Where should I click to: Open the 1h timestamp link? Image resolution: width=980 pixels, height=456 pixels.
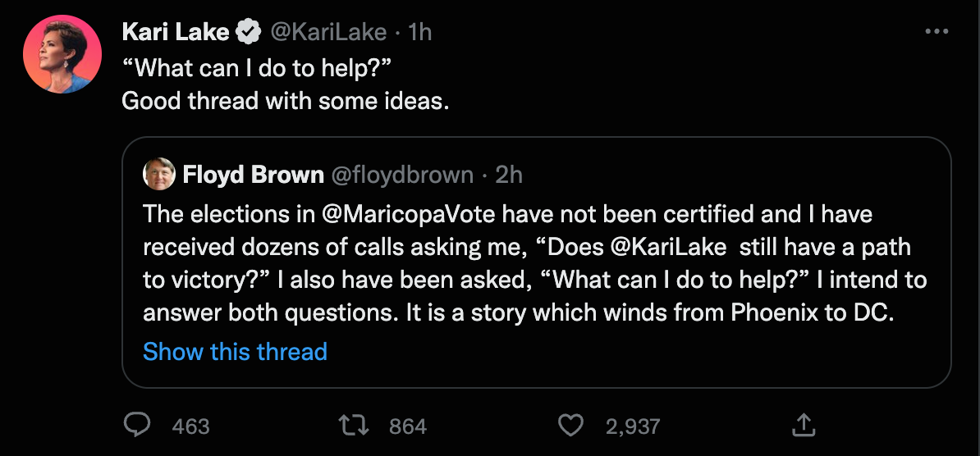[x=419, y=32]
